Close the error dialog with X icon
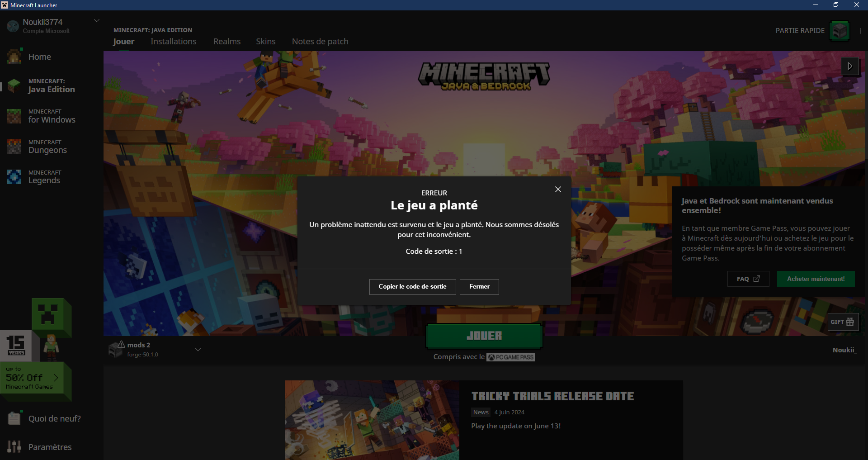This screenshot has height=460, width=868. tap(558, 190)
